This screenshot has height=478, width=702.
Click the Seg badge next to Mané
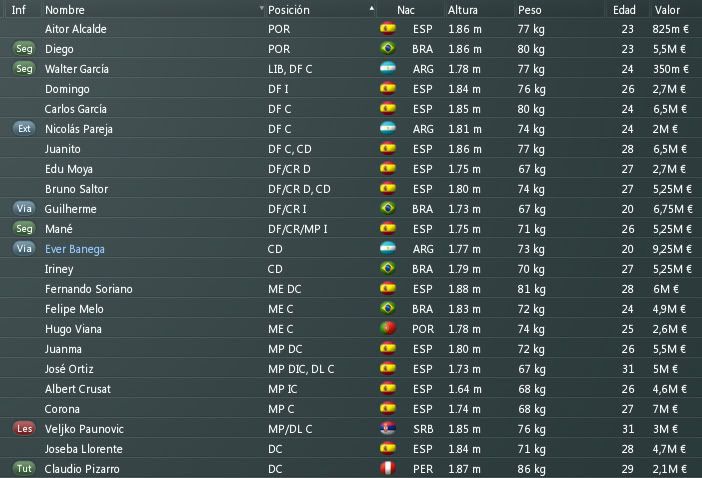pyautogui.click(x=24, y=228)
